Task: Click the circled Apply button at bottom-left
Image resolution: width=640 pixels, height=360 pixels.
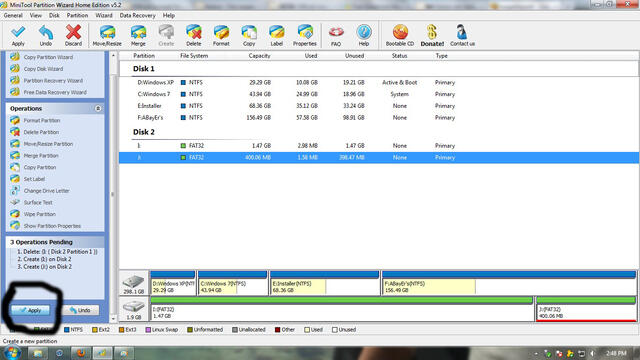Action: click(x=31, y=310)
